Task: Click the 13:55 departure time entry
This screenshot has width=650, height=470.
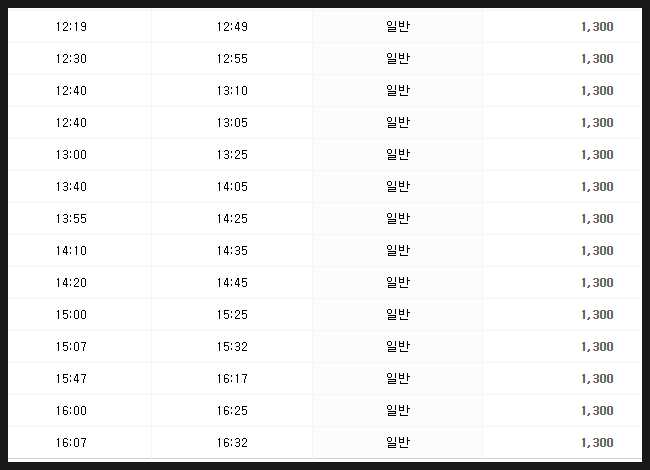Action: point(71,218)
